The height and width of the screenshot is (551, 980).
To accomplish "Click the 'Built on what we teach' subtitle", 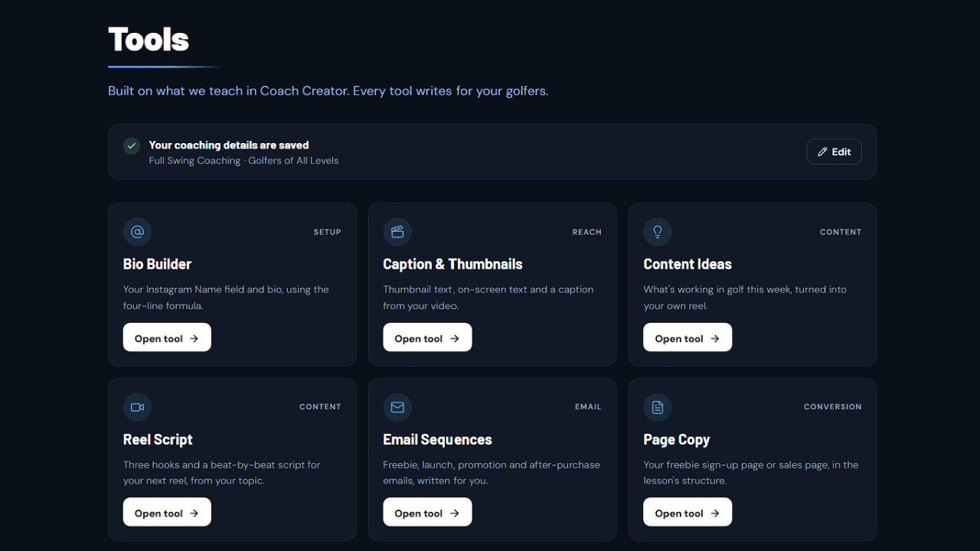I will 328,91.
